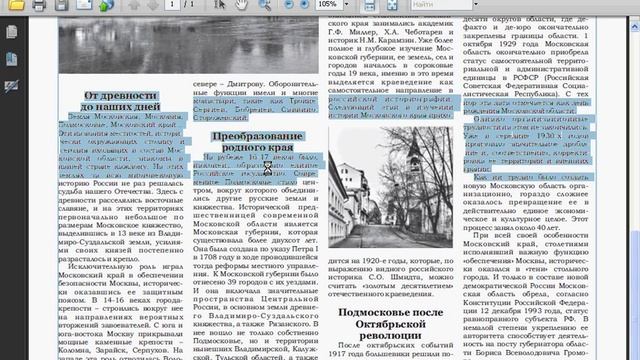Click the heading 'От древности до наших дней'

click(x=120, y=101)
